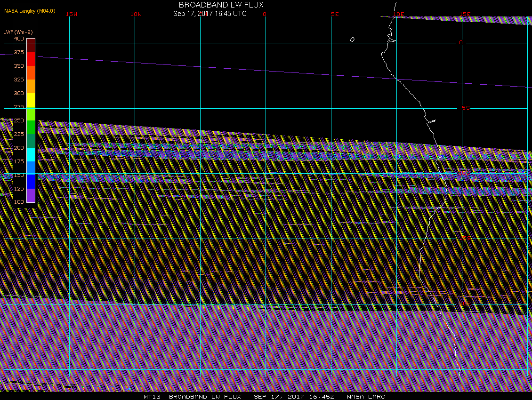The height and width of the screenshot is (400, 532).
Task: Click the 'MT10' footer text
Action: click(x=152, y=397)
